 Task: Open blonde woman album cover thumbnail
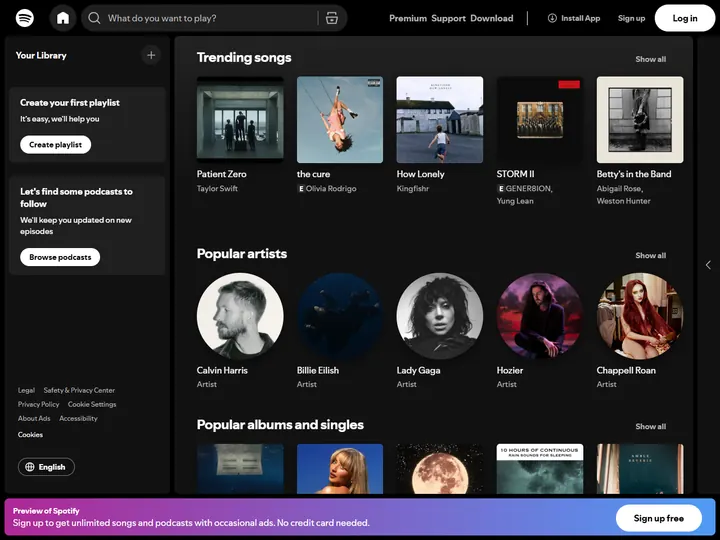340,469
